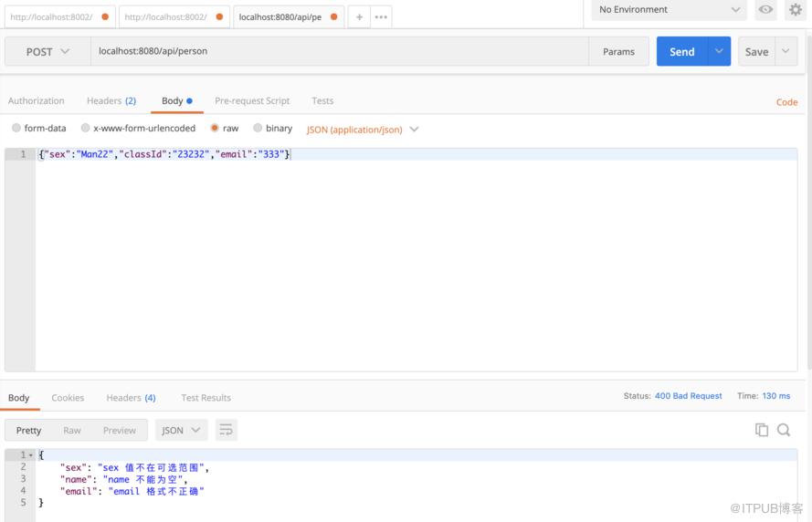Switch to second http://localhost:8002/ request tab
812x522 pixels.
point(174,17)
